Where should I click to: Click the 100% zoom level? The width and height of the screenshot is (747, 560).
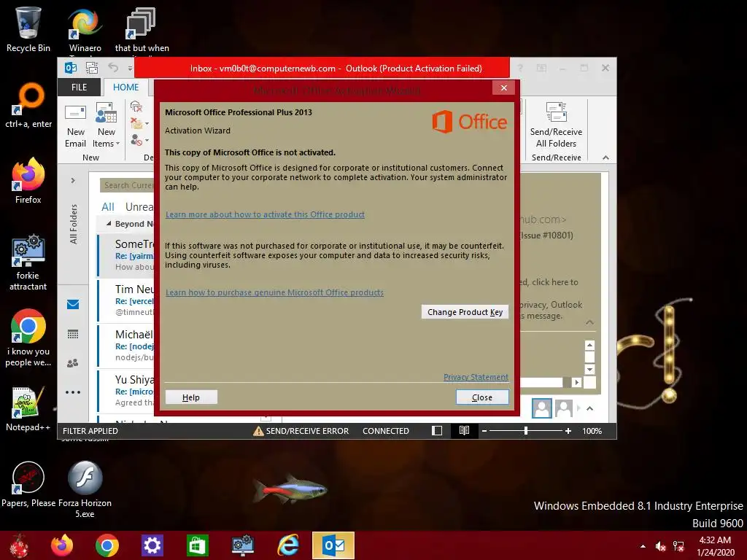coord(592,431)
